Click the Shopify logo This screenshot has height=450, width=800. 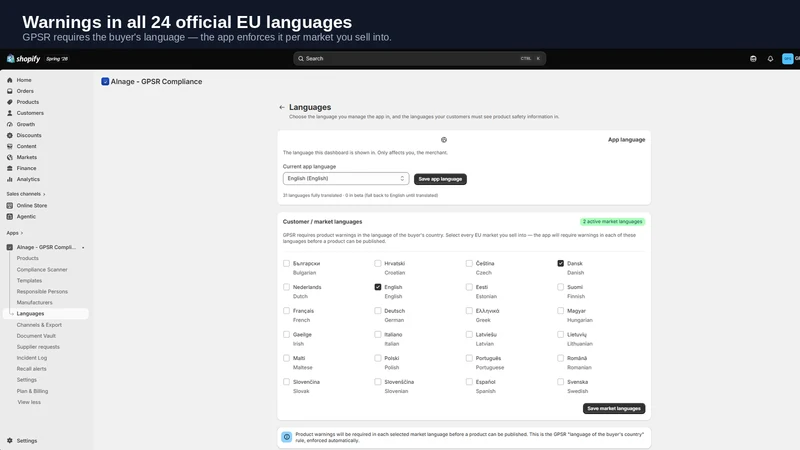click(x=23, y=59)
